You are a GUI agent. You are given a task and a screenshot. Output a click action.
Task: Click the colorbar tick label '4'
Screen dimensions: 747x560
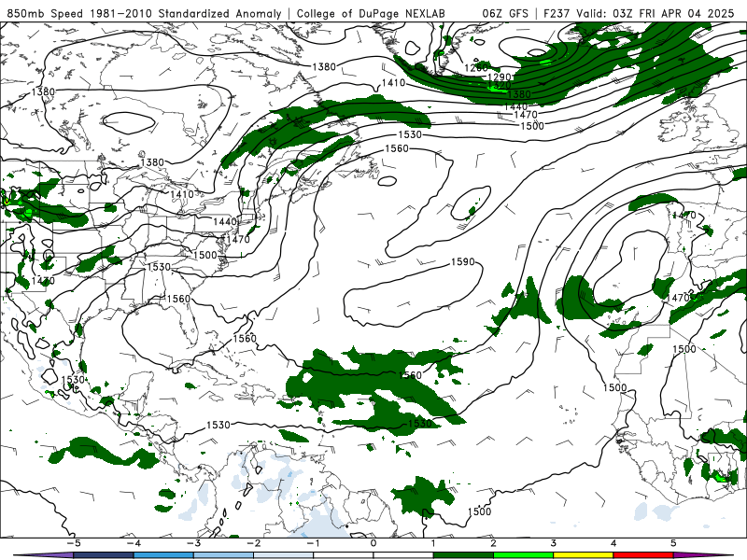pos(613,543)
